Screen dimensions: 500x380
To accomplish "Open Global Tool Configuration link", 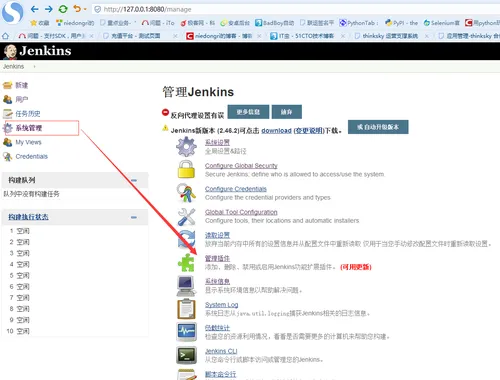I will [241, 212].
